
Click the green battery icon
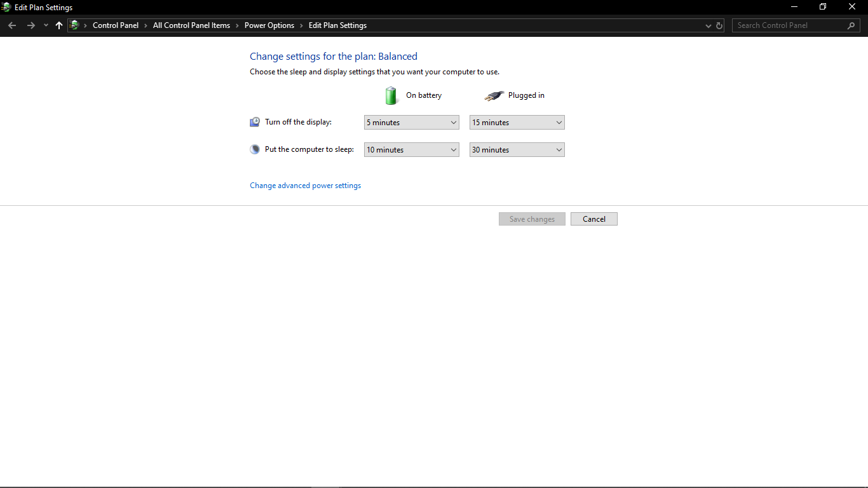tap(391, 96)
